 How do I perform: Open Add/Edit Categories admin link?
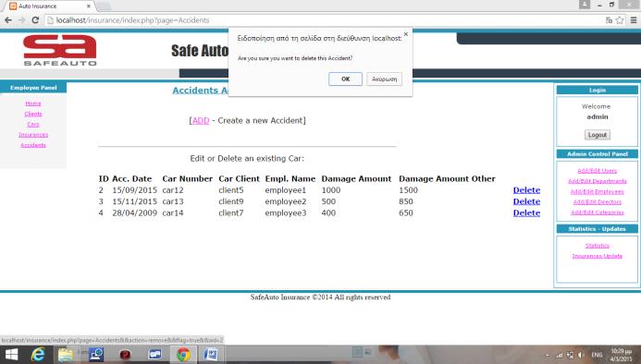click(598, 212)
